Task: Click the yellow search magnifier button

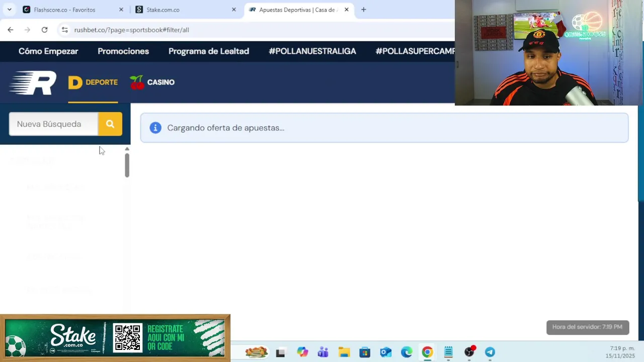Action: (x=110, y=124)
